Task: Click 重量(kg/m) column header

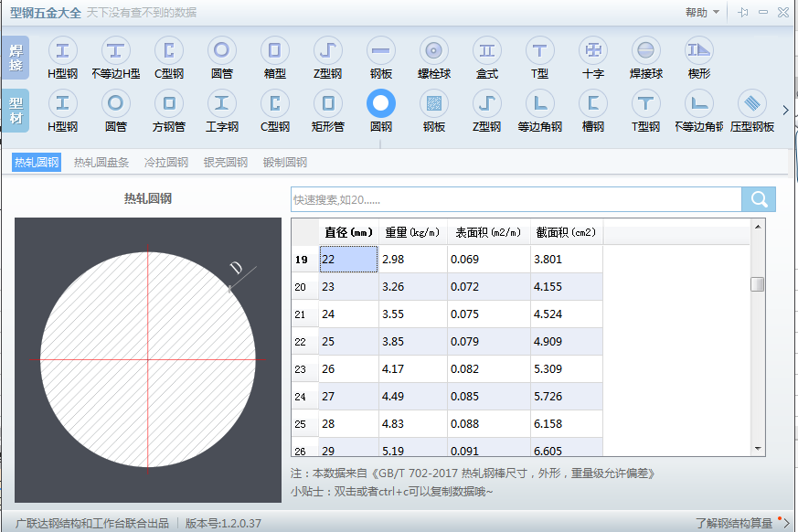Action: 413,233
